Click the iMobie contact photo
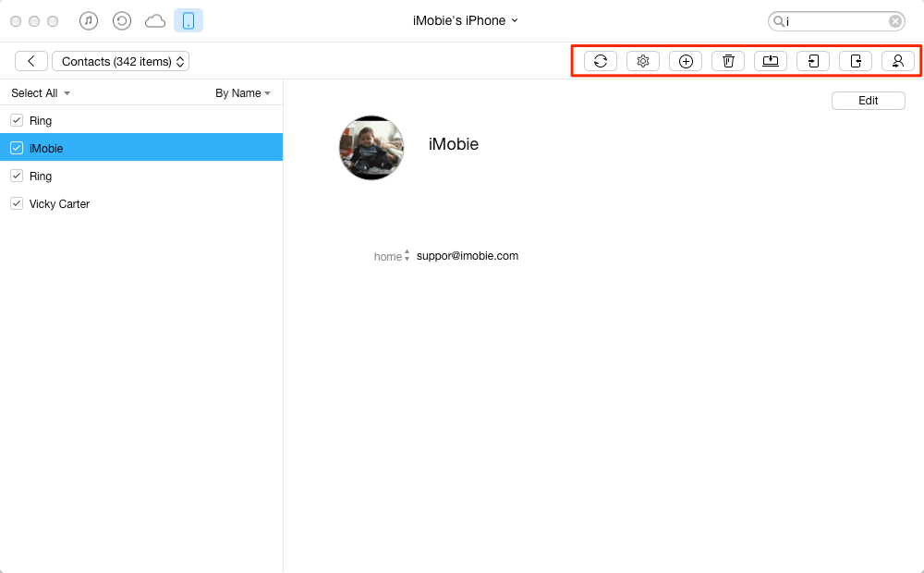This screenshot has height=573, width=924. pyautogui.click(x=371, y=147)
